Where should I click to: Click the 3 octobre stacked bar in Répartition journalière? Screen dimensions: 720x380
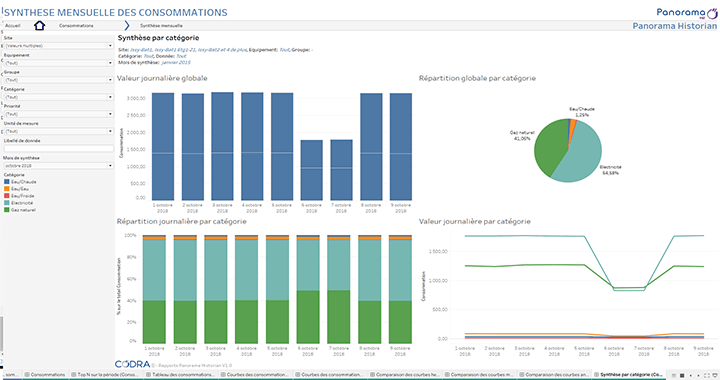pos(216,289)
